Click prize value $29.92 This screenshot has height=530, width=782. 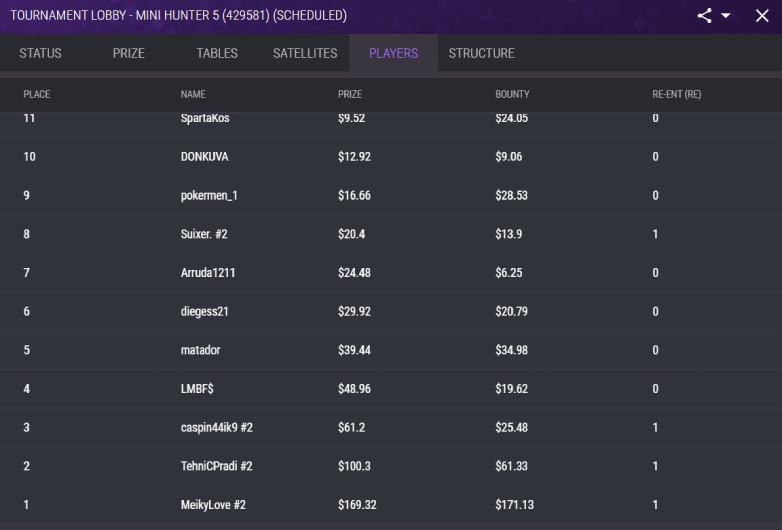point(354,312)
